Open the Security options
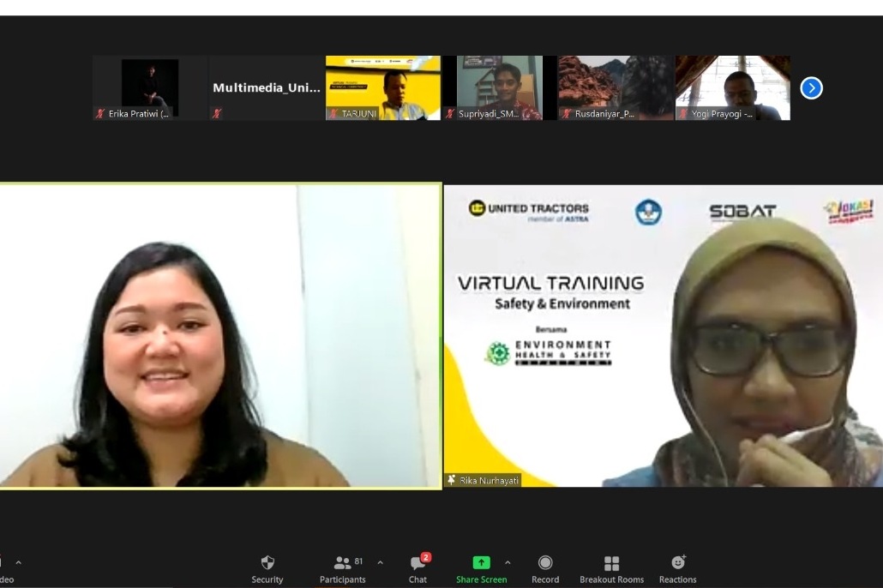This screenshot has width=883, height=588. point(267,569)
